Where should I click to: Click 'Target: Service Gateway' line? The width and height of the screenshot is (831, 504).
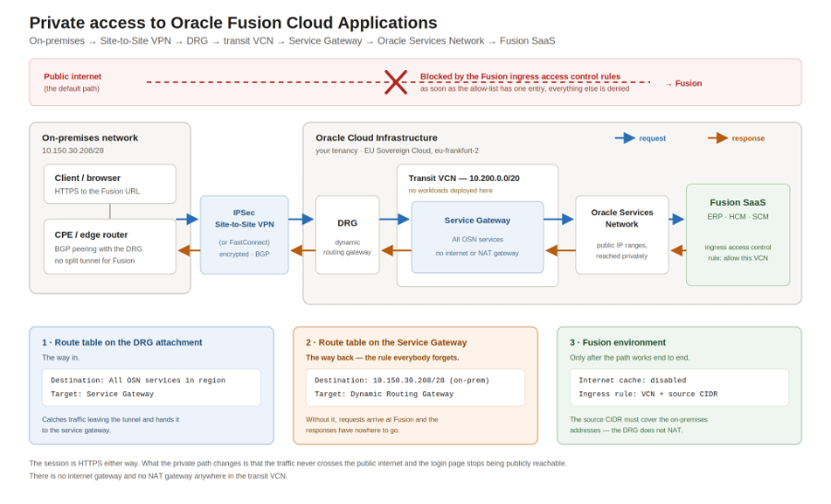[102, 394]
